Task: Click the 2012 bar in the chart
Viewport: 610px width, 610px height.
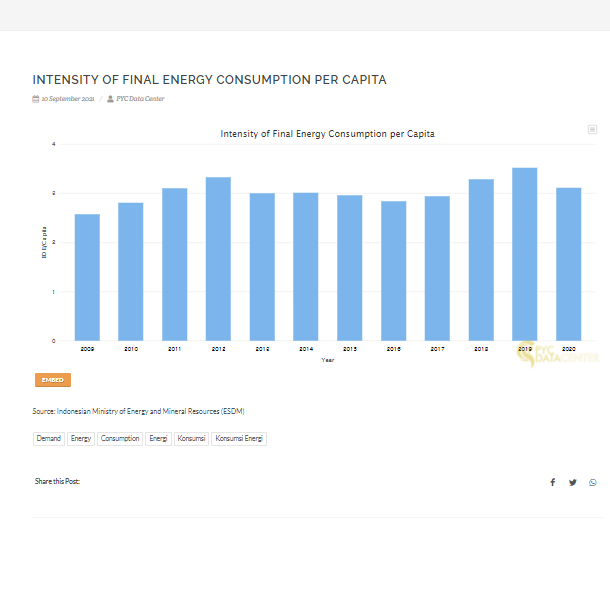Action: point(218,259)
